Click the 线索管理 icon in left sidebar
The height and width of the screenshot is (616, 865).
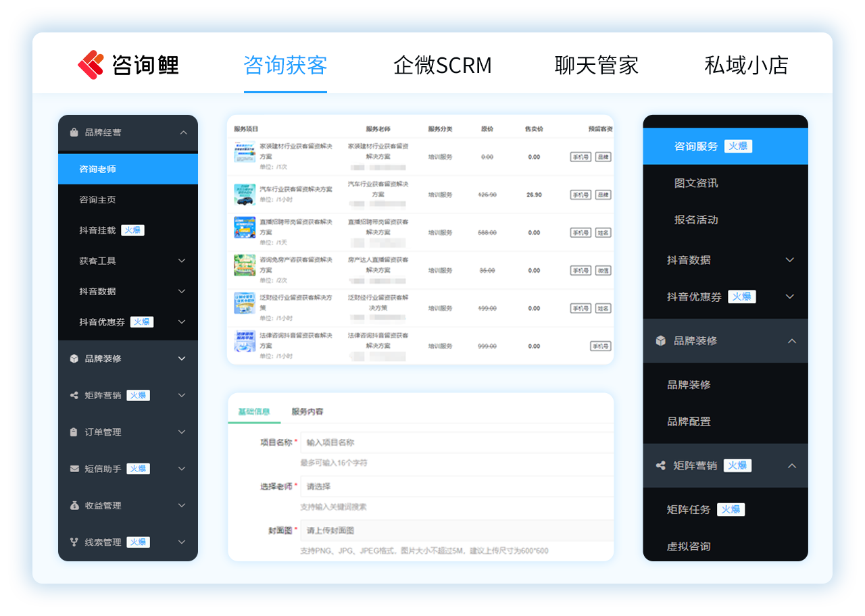click(74, 541)
